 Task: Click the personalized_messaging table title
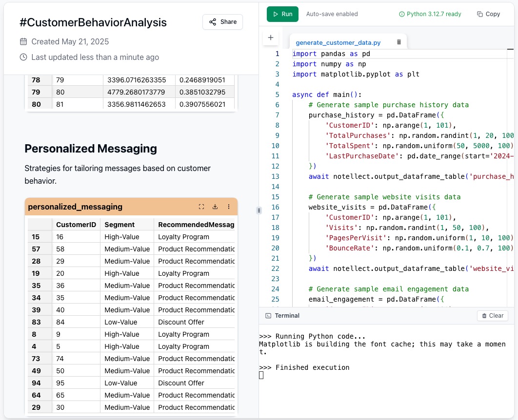pos(75,207)
